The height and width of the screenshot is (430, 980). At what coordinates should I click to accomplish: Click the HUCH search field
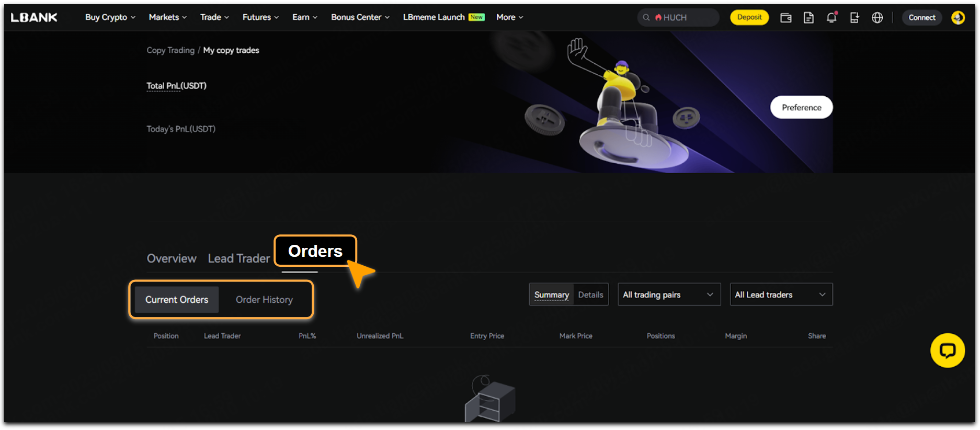click(678, 18)
